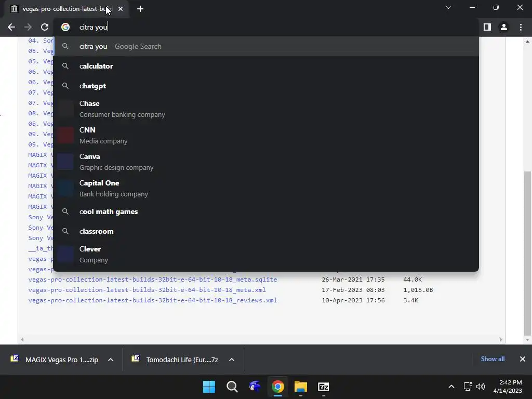Open the network status tray icon
Viewport: 532px width, 399px height.
coord(468,387)
